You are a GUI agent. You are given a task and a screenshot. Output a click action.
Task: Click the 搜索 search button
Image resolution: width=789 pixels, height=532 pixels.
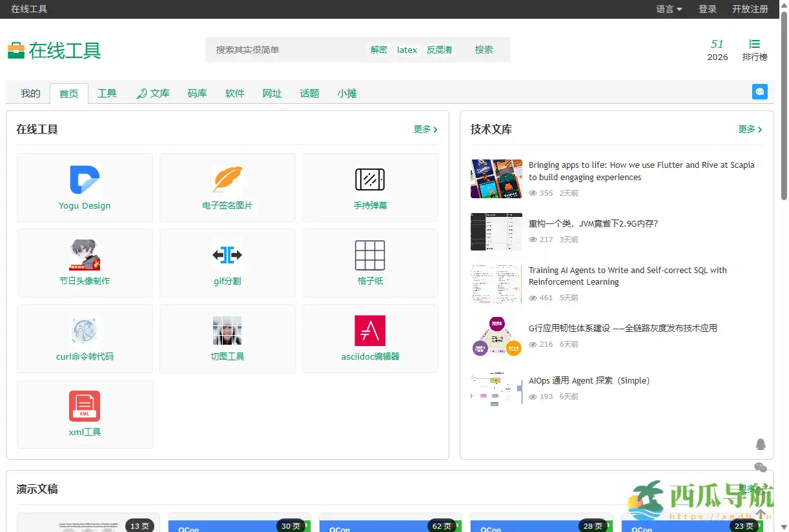(484, 49)
